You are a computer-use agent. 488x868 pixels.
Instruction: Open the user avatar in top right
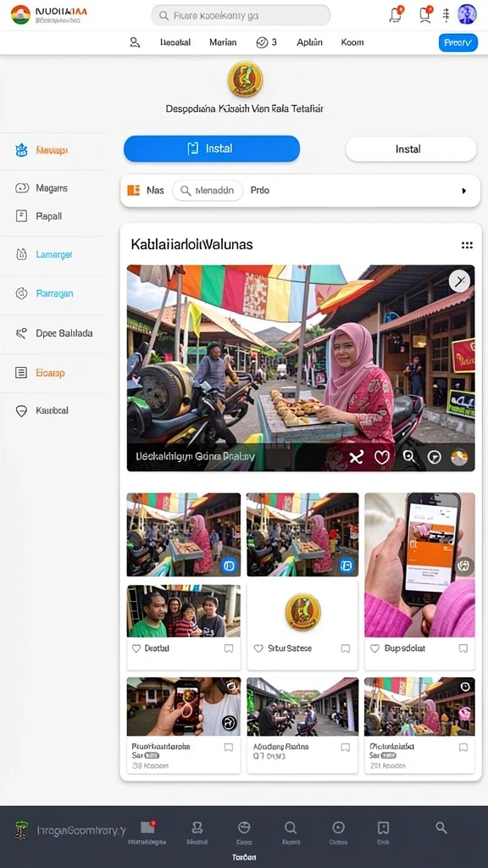click(467, 14)
